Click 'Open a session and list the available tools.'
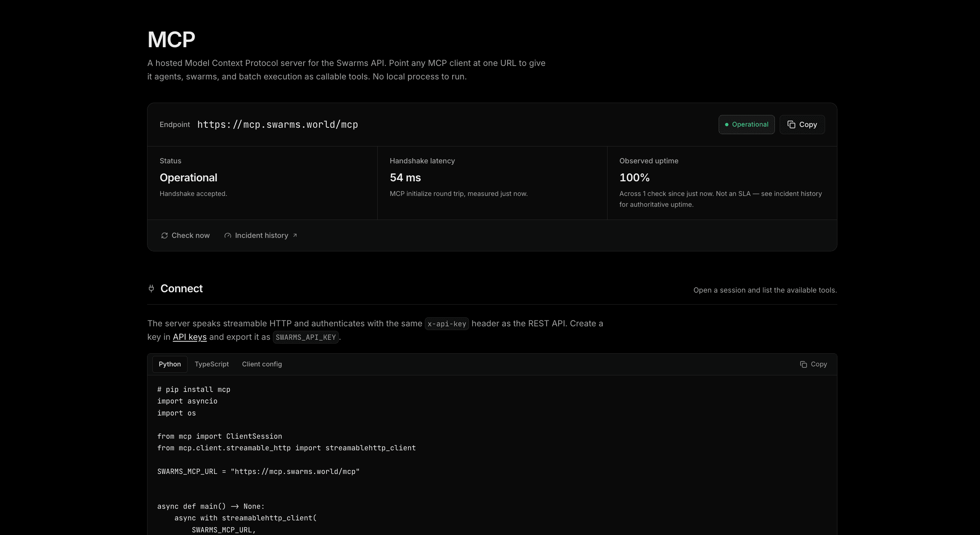Screen dimensions: 980x535 pyautogui.click(x=765, y=290)
